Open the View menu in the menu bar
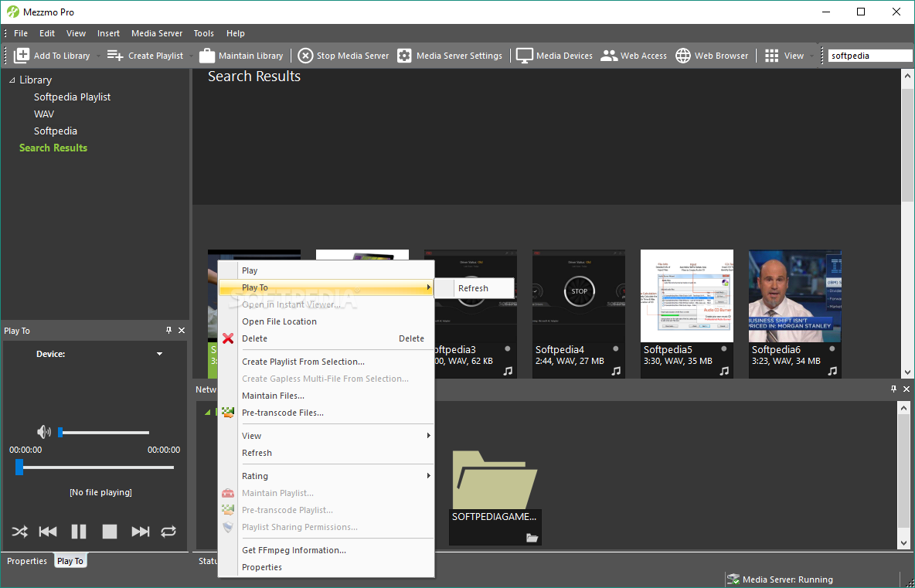The image size is (915, 588). coord(76,33)
